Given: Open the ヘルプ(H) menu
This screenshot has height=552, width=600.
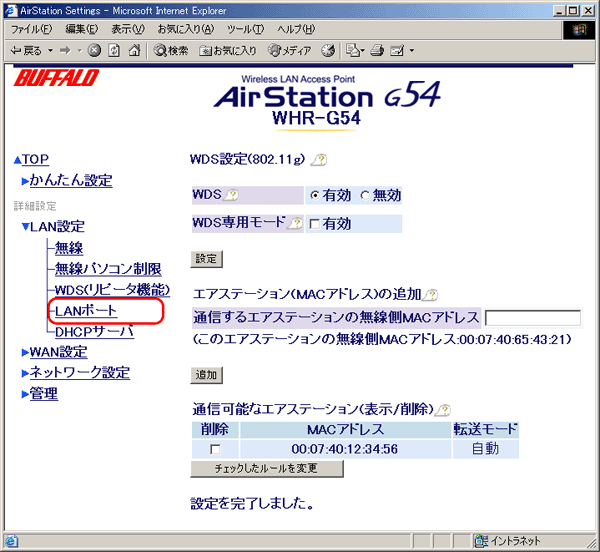Looking at the screenshot, I should pos(296,29).
